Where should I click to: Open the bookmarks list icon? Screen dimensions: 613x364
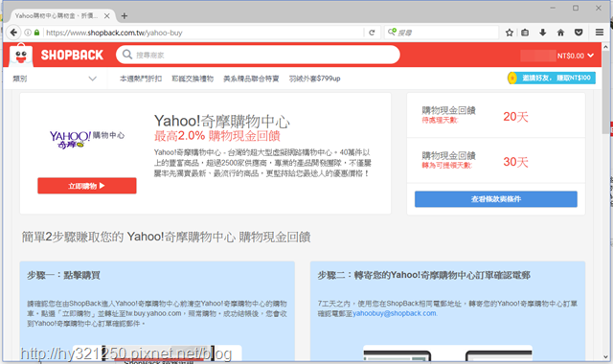click(x=525, y=33)
